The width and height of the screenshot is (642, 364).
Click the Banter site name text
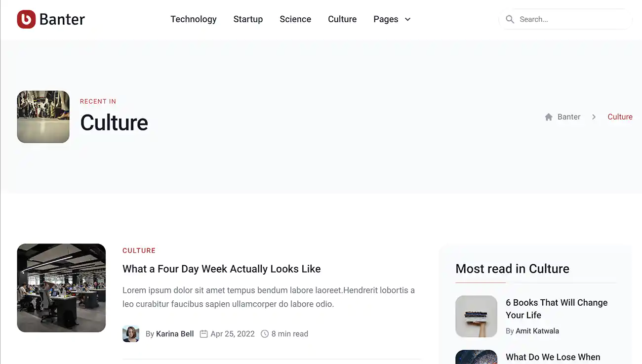(62, 19)
